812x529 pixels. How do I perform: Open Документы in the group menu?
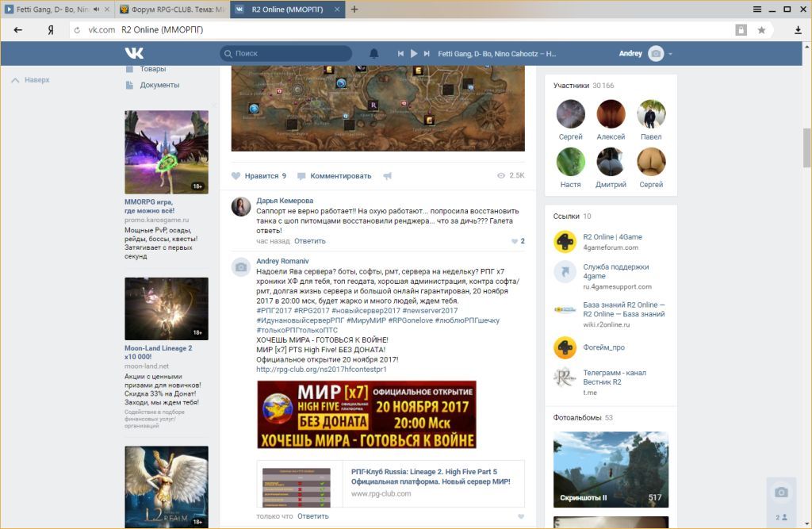(159, 85)
